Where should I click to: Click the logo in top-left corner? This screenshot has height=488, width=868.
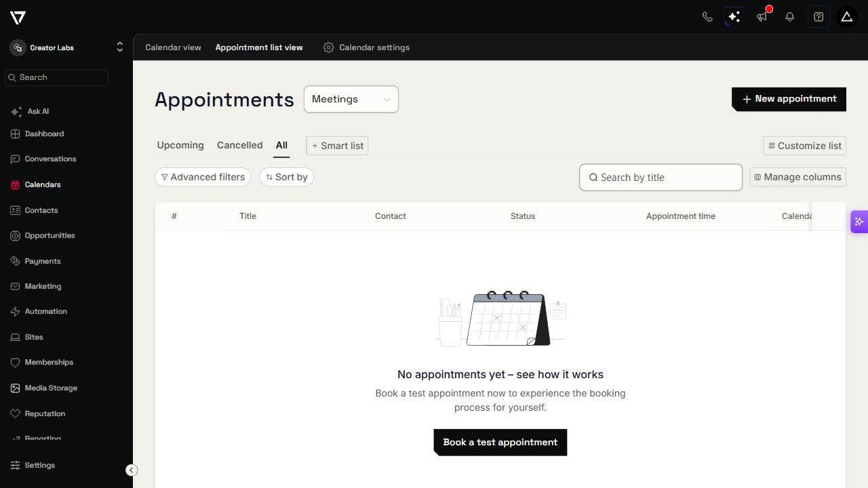(x=18, y=18)
